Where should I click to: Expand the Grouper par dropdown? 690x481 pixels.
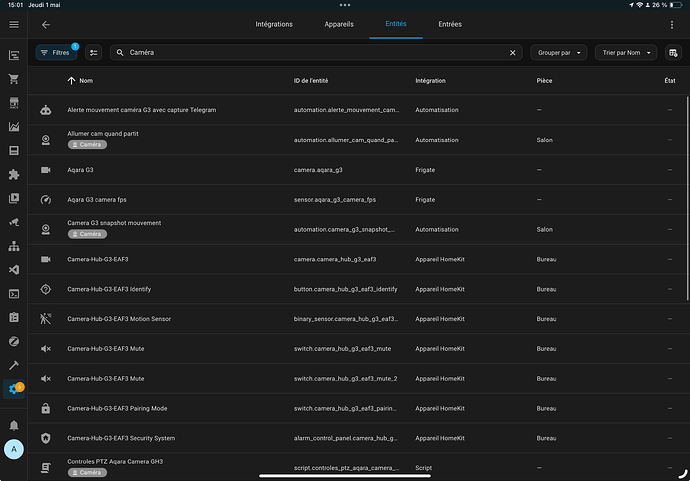[559, 52]
